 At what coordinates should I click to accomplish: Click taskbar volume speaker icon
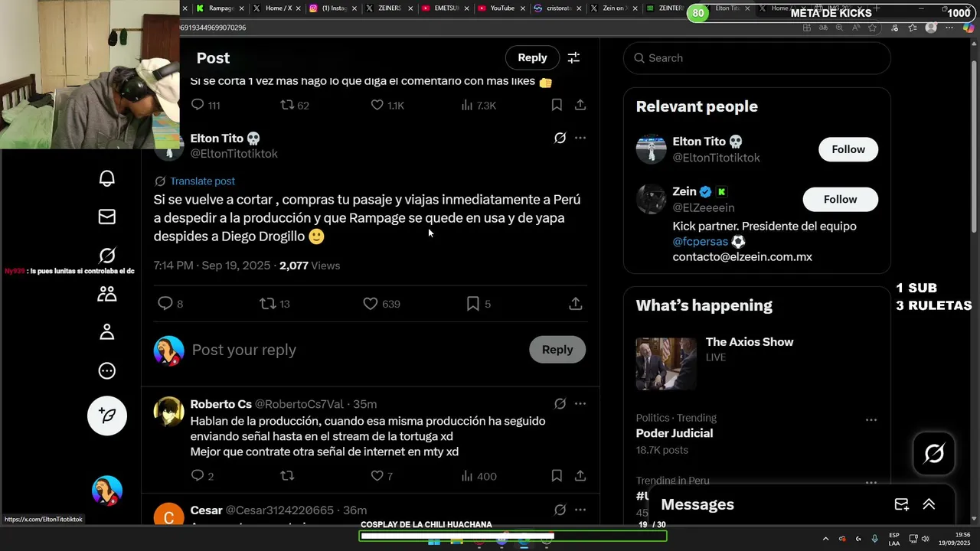(926, 539)
